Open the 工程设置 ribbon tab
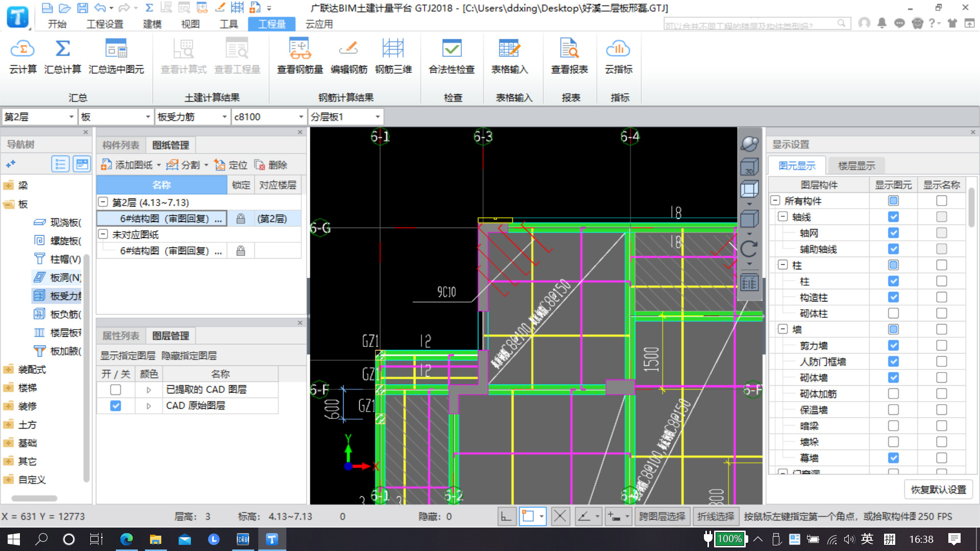Viewport: 980px width, 551px height. point(105,24)
